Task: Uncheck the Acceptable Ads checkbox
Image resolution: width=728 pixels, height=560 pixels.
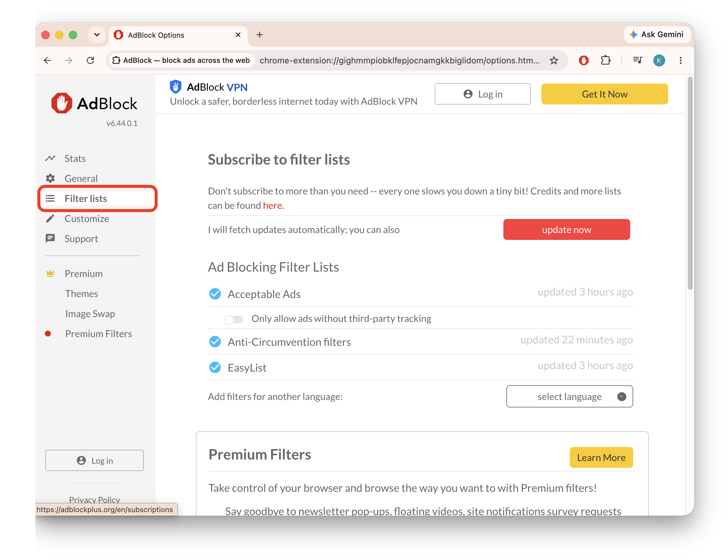Action: point(215,294)
